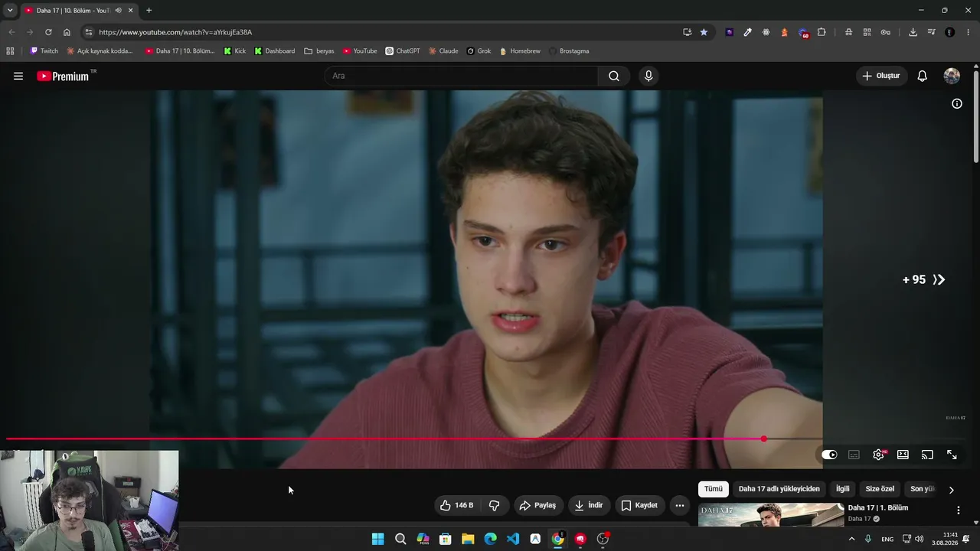Install app icon in address bar
This screenshot has width=980, height=551.
point(687,32)
